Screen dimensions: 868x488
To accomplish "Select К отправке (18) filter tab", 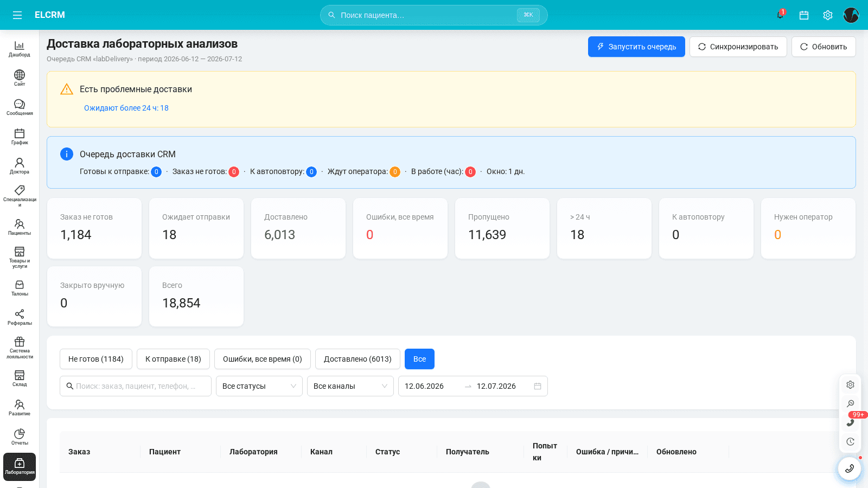I will [173, 359].
